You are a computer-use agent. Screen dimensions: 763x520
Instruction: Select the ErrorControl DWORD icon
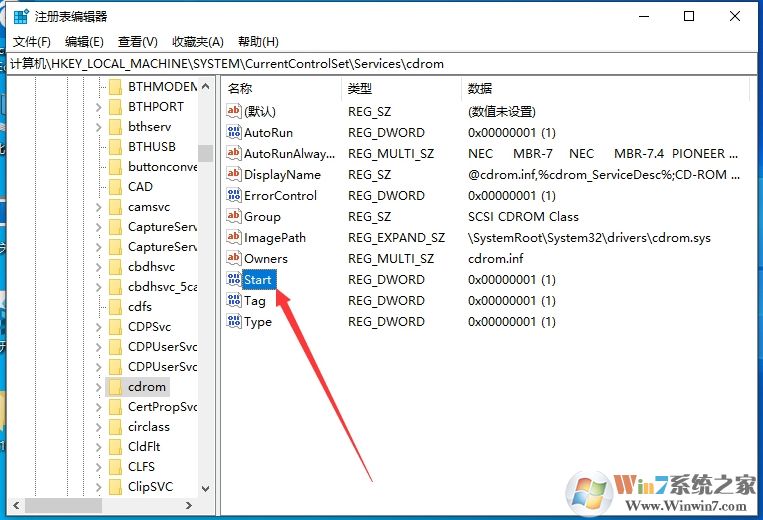pos(234,195)
